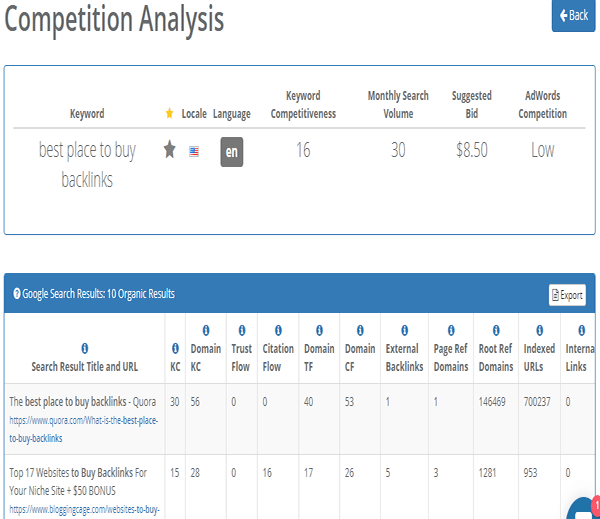Open the chat widget bubble
Image resolution: width=600 pixels, height=519 pixels.
(x=584, y=508)
